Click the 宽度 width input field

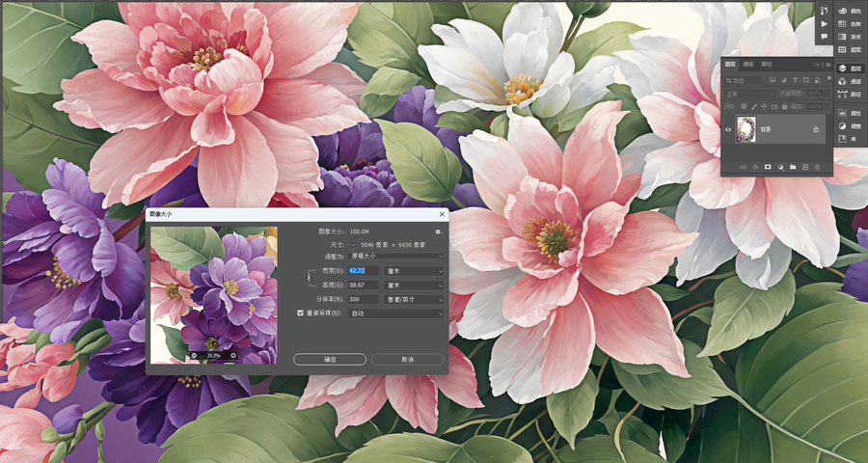[364, 271]
